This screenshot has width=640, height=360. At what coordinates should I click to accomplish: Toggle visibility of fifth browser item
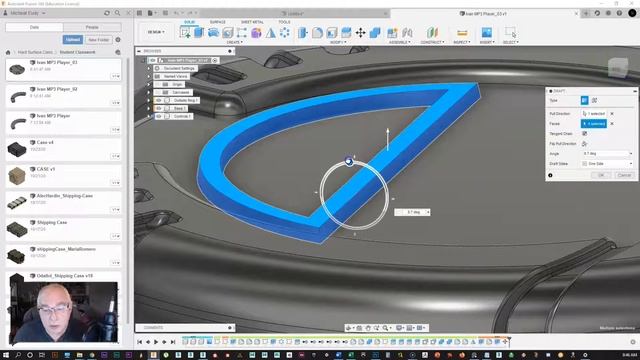point(158,93)
